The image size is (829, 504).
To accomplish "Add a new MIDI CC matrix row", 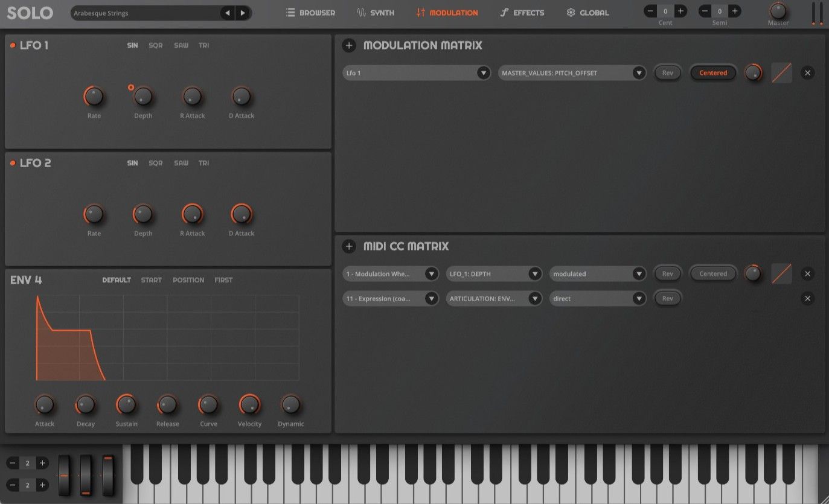I will pos(348,246).
